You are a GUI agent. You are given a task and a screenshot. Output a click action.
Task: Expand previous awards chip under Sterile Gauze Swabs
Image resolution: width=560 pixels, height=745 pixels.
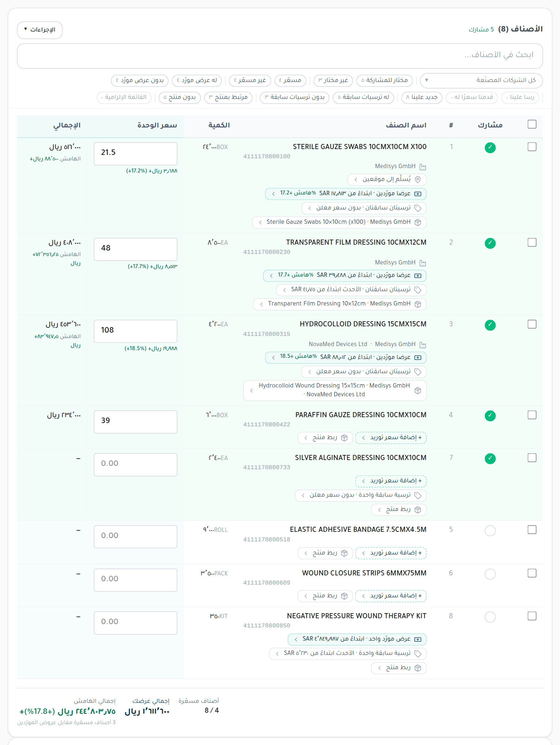tap(364, 208)
